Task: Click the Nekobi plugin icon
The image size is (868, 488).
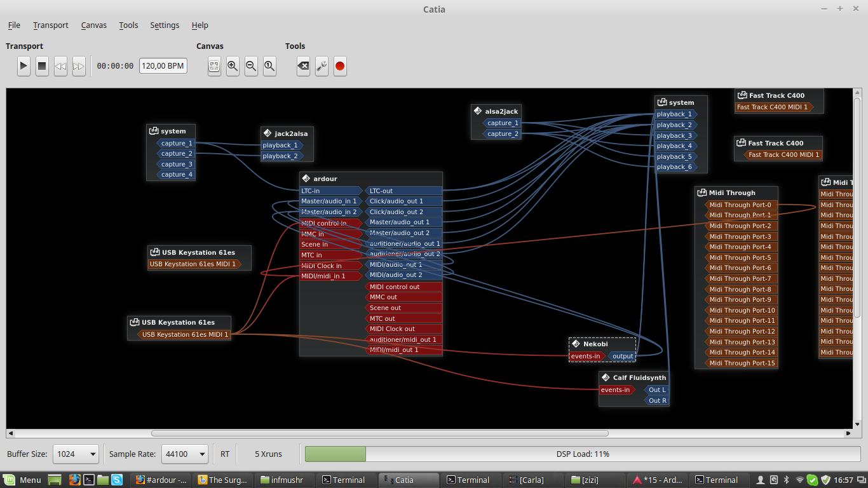Action: tap(576, 343)
